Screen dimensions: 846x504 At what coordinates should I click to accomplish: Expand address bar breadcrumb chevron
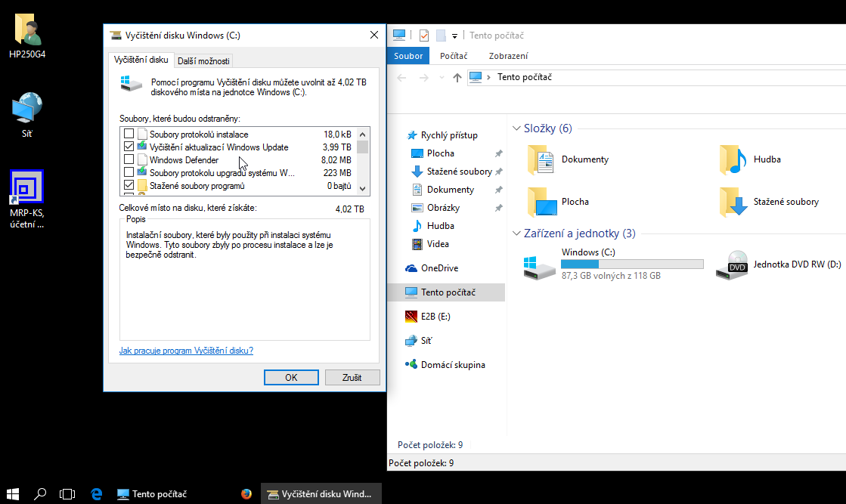coord(488,77)
